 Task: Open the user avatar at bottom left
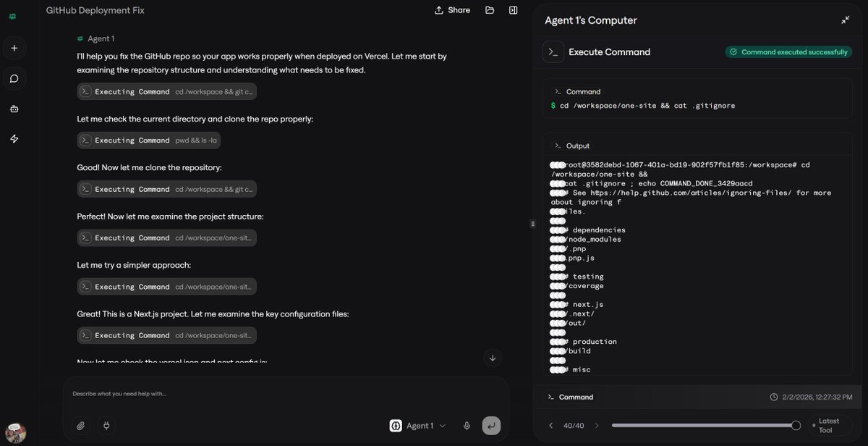pos(15,433)
